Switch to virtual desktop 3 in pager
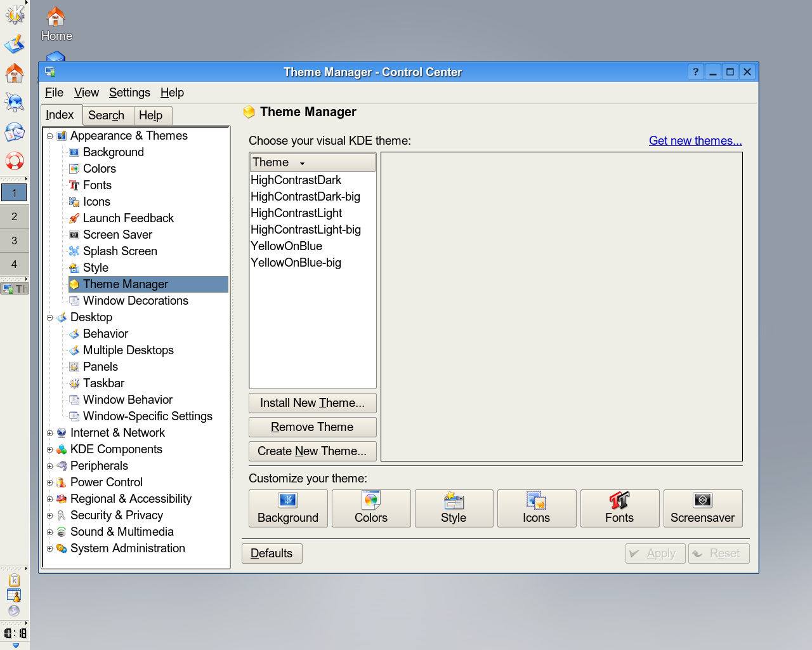This screenshot has height=650, width=812. pyautogui.click(x=15, y=241)
